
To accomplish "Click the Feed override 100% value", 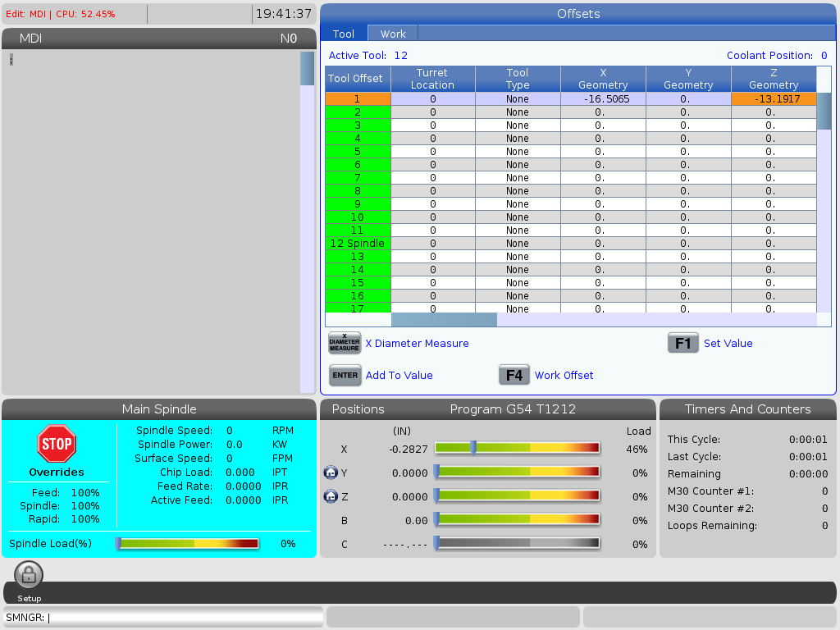I will 85,492.
